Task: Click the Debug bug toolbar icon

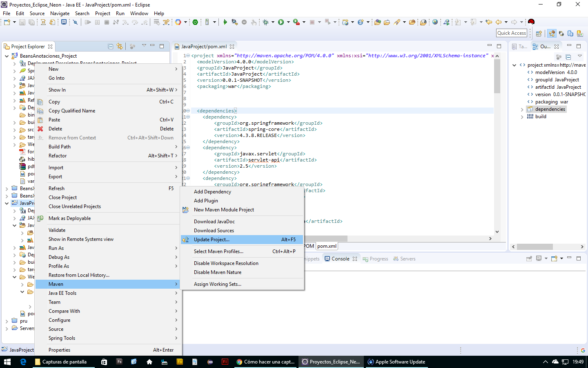Action: [x=266, y=22]
